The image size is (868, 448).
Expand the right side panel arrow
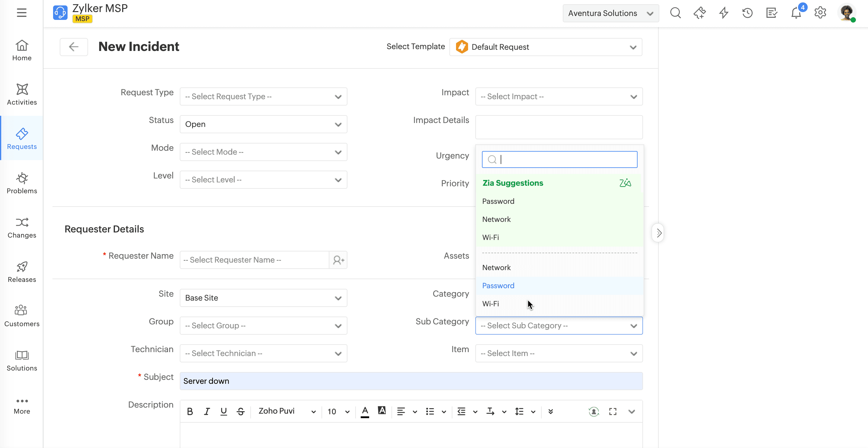click(658, 233)
